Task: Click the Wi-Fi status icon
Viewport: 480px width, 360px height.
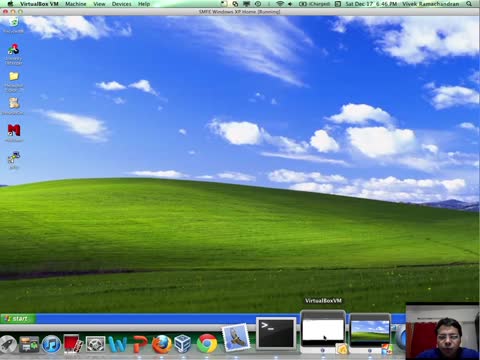Action: point(280,4)
